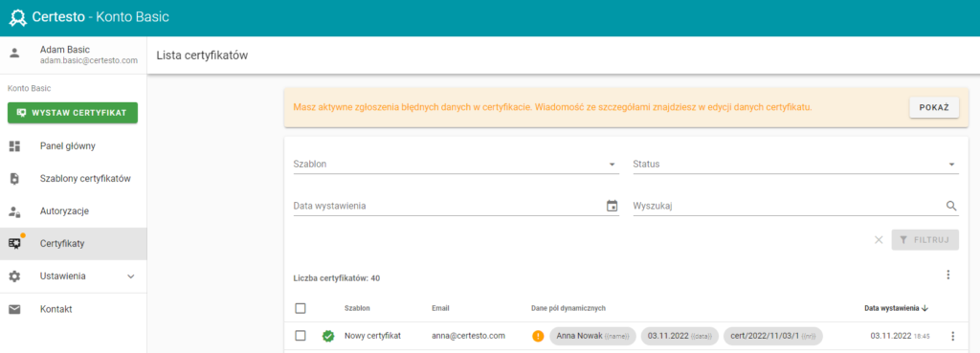Image resolution: width=980 pixels, height=353 pixels.
Task: Click the Certesto rosette logo icon
Action: coord(17,17)
